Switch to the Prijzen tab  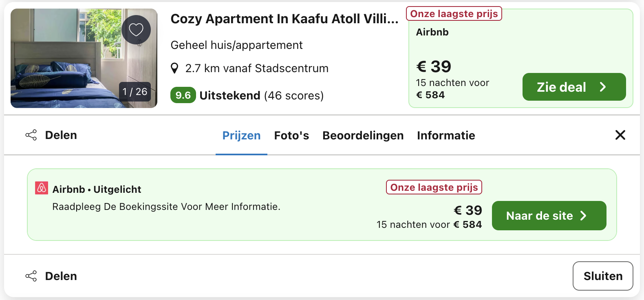[x=241, y=135]
